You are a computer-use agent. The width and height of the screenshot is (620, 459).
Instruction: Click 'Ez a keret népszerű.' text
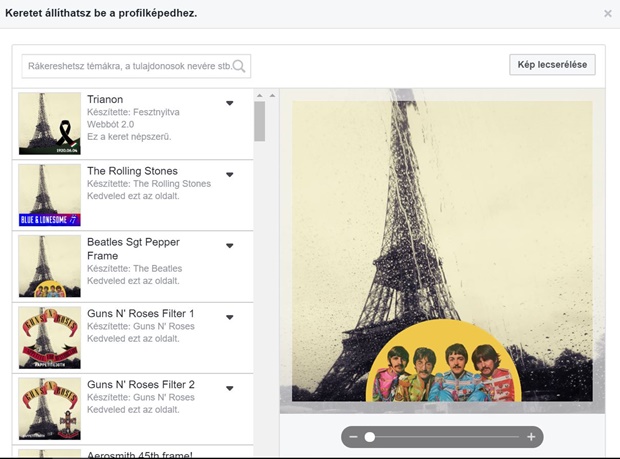(x=129, y=137)
